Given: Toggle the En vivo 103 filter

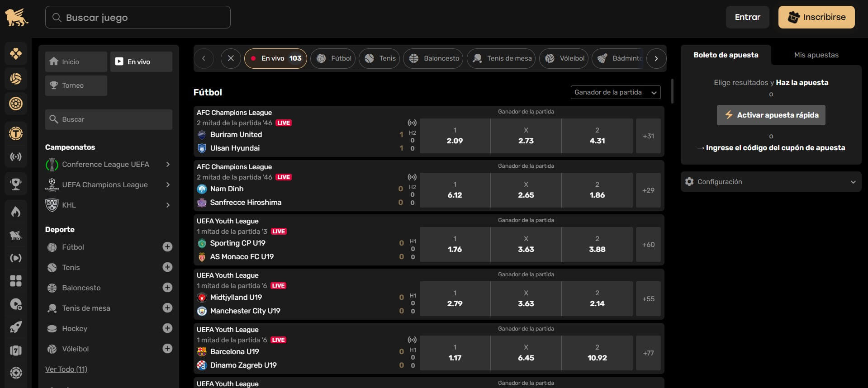Looking at the screenshot, I should click(275, 58).
